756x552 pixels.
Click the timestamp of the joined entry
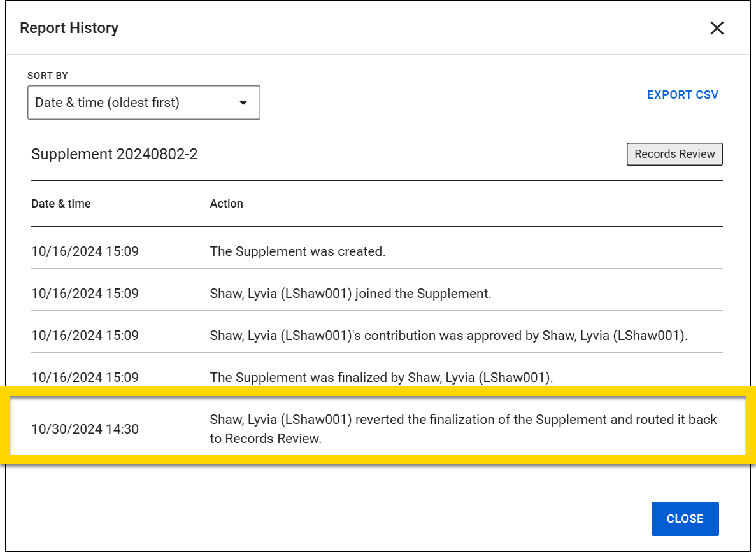[x=85, y=294]
